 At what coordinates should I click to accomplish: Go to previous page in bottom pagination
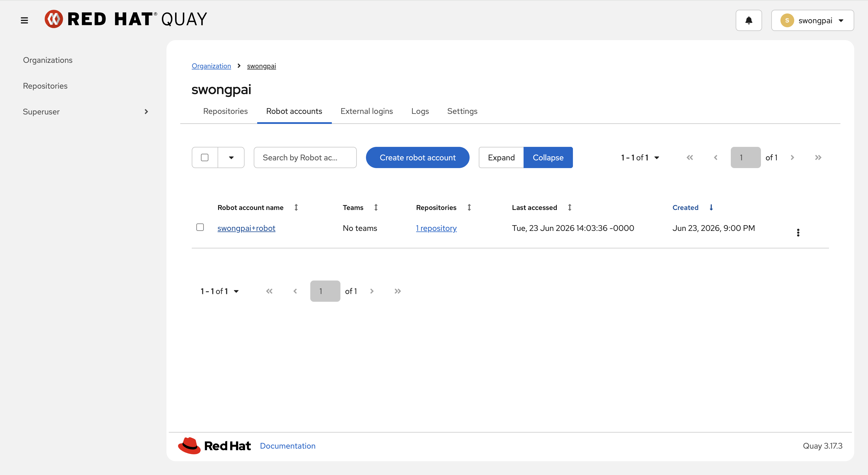tap(295, 291)
